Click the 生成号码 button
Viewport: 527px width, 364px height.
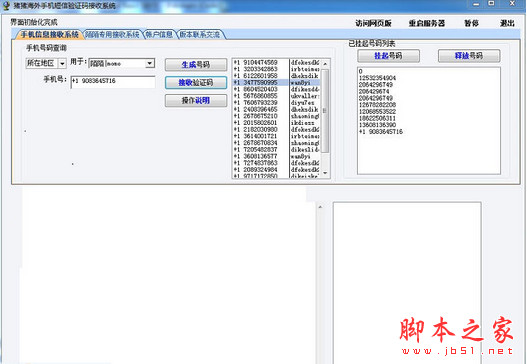[196, 65]
